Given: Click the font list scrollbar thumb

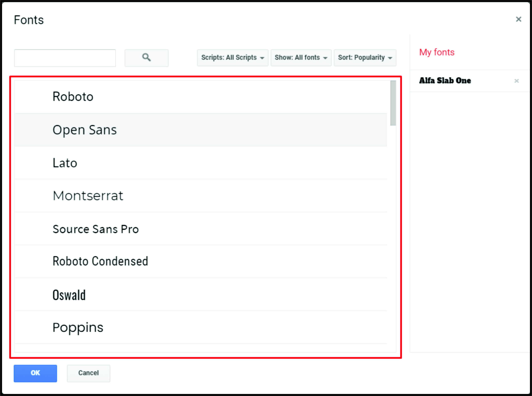Looking at the screenshot, I should click(x=393, y=103).
